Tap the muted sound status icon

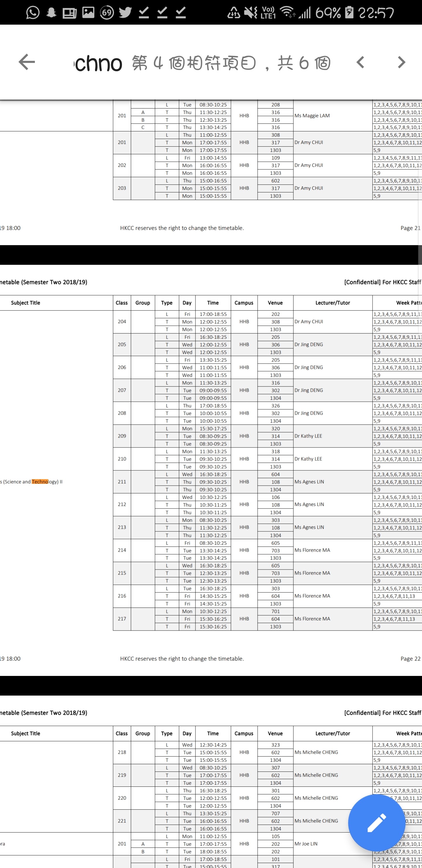point(251,13)
